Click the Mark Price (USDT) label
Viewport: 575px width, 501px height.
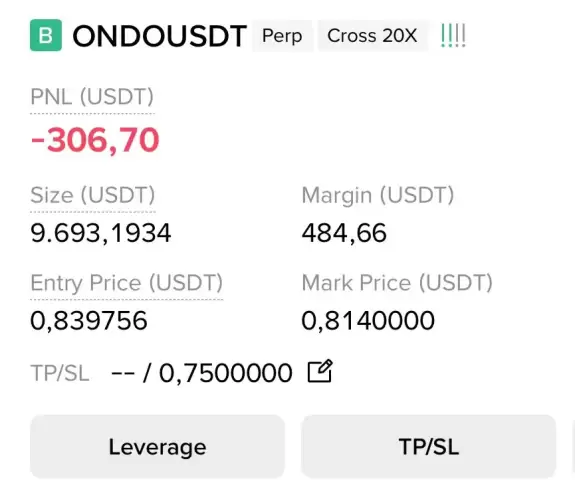click(397, 283)
